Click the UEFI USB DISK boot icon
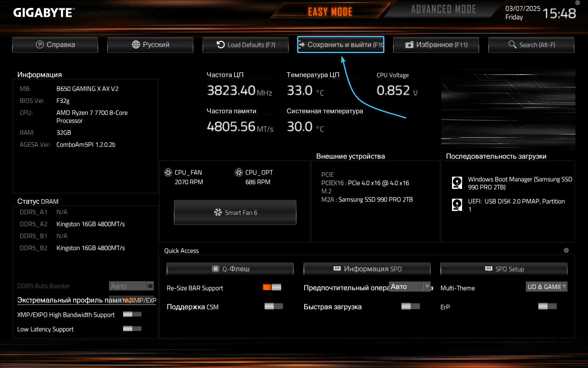The width and height of the screenshot is (588, 368). [457, 205]
